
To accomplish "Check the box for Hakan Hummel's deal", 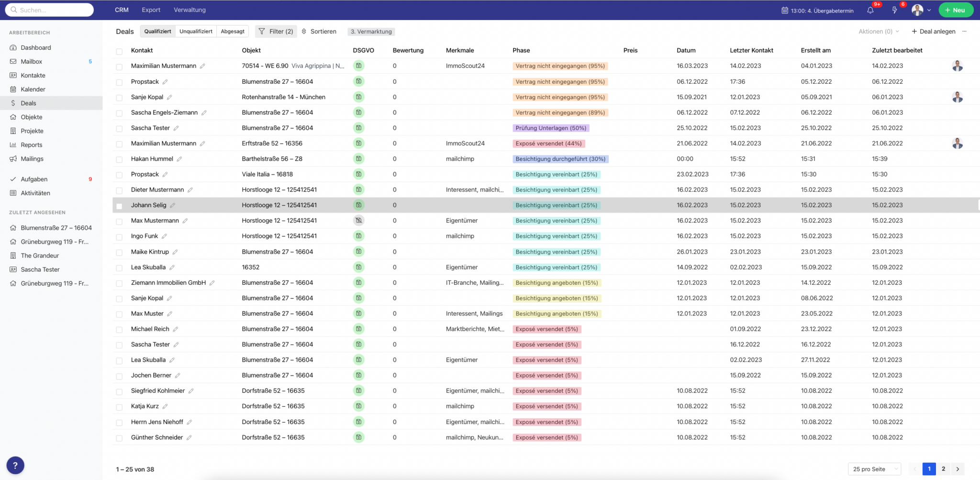I will point(119,159).
